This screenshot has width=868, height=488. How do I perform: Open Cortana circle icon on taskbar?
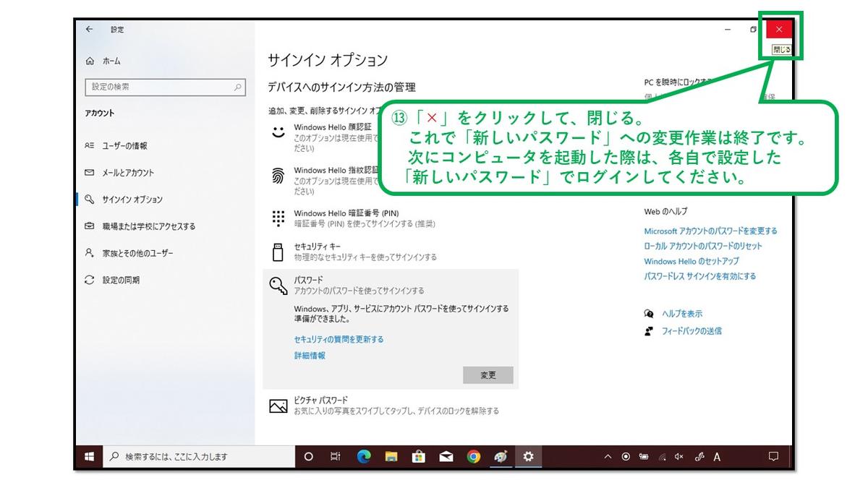click(x=308, y=456)
